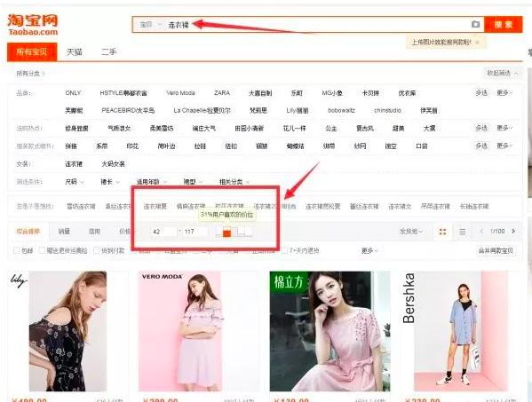Viewport: 532px width, 402px height.
Task: Enable multi-select in the 印花 detail row
Action: [481, 146]
